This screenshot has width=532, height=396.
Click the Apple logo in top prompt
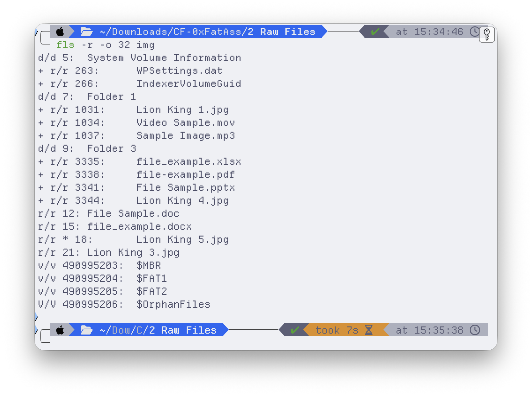[60, 32]
